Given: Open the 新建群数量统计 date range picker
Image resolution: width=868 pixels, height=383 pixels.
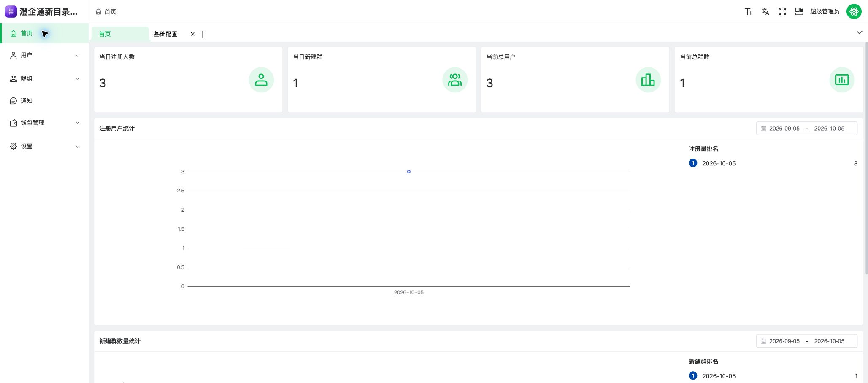Looking at the screenshot, I should click(807, 341).
